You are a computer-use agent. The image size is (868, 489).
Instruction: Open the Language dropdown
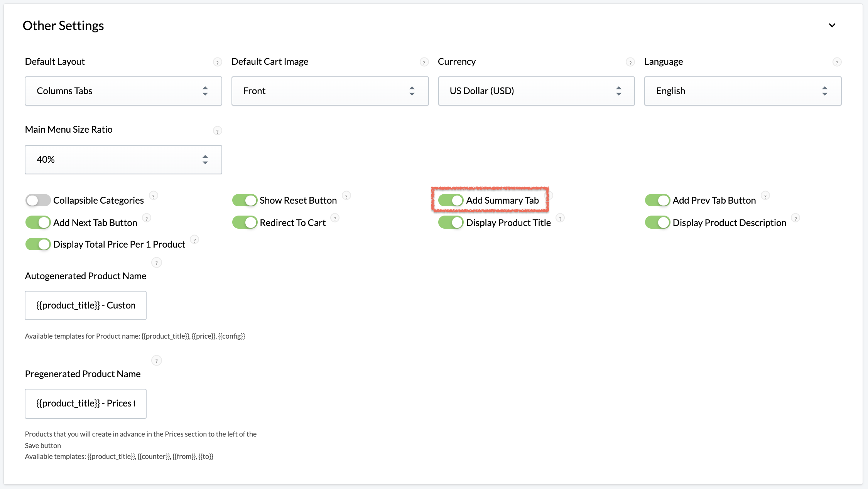pyautogui.click(x=743, y=91)
